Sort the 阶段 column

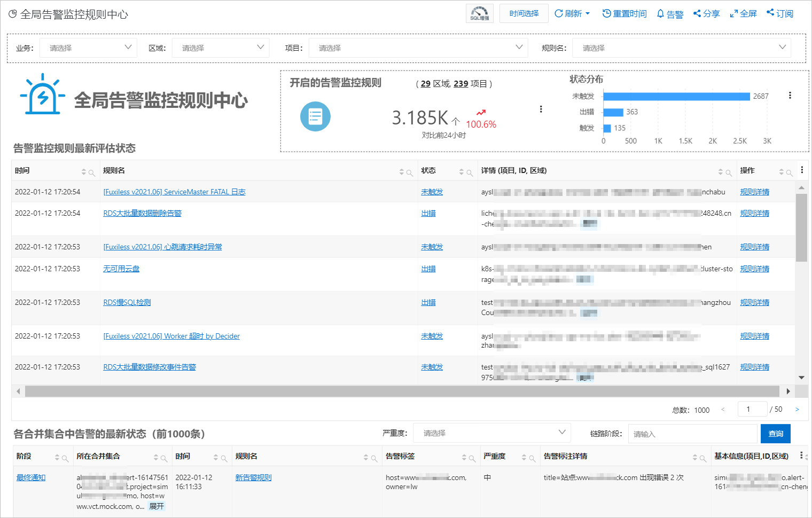click(57, 457)
